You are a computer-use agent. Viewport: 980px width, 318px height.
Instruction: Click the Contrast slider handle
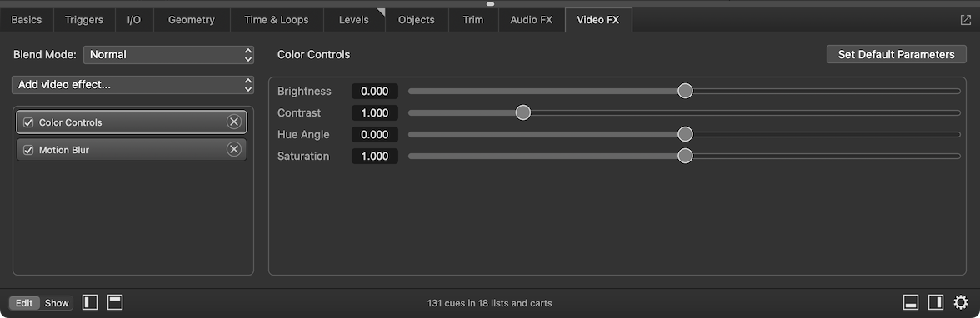coord(523,112)
